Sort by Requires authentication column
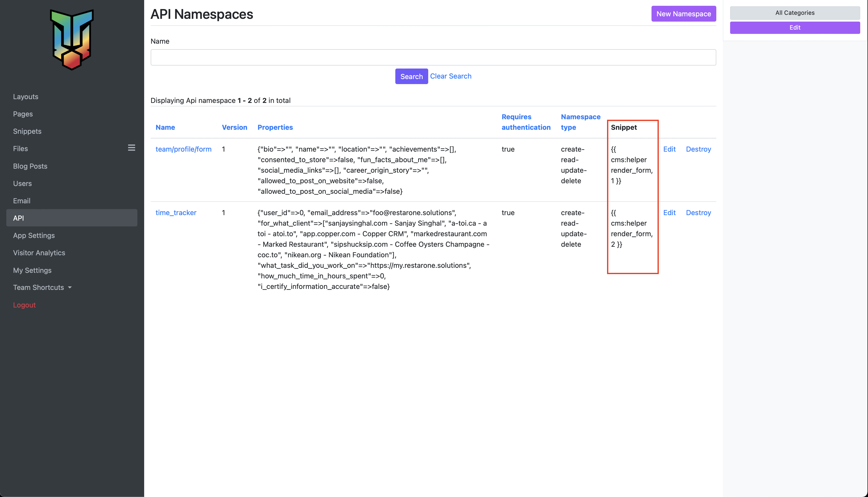Image resolution: width=868 pixels, height=497 pixels. pos(526,122)
